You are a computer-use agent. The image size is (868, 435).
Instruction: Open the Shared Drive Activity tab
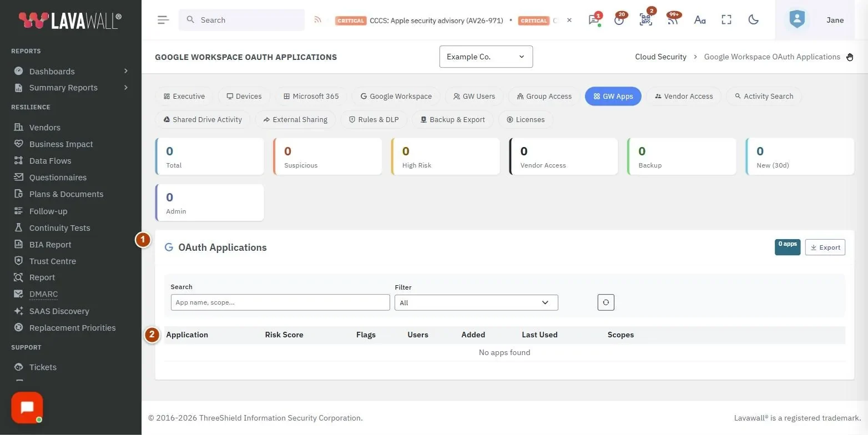point(203,119)
